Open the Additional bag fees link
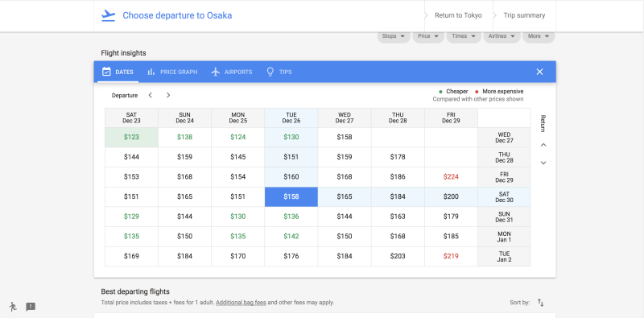 pos(241,303)
